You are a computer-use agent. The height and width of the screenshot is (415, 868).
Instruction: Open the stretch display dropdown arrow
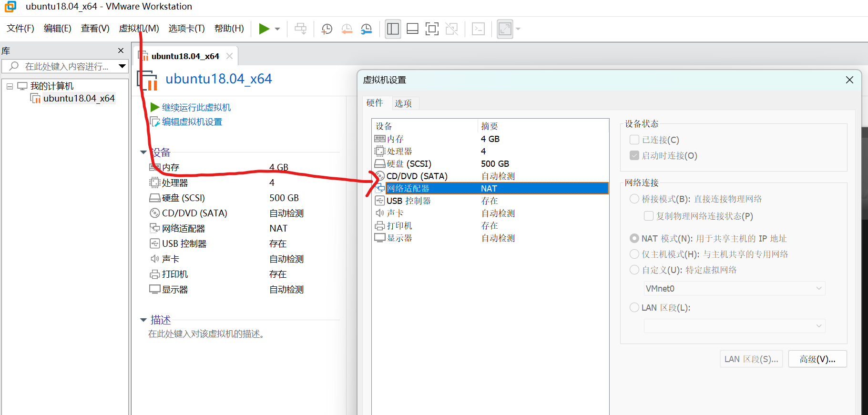pos(518,29)
